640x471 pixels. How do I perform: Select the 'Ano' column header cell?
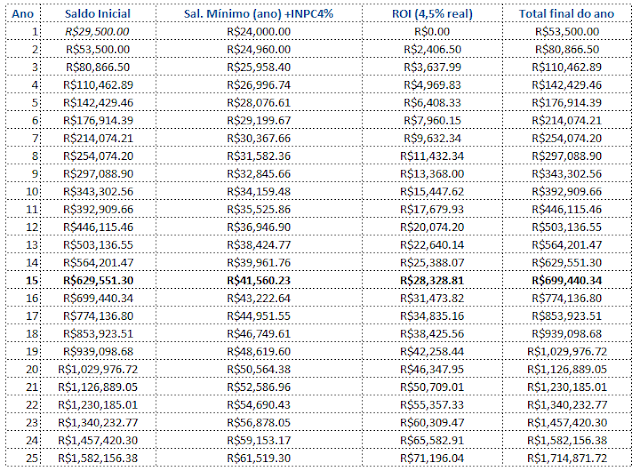click(x=23, y=13)
